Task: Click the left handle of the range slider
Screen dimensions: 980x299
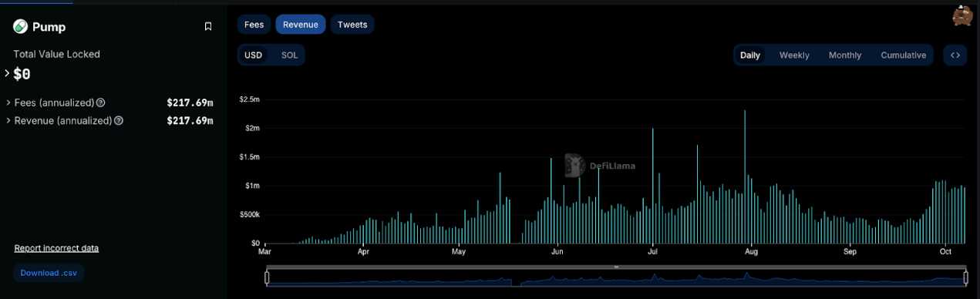Action: 268,277
